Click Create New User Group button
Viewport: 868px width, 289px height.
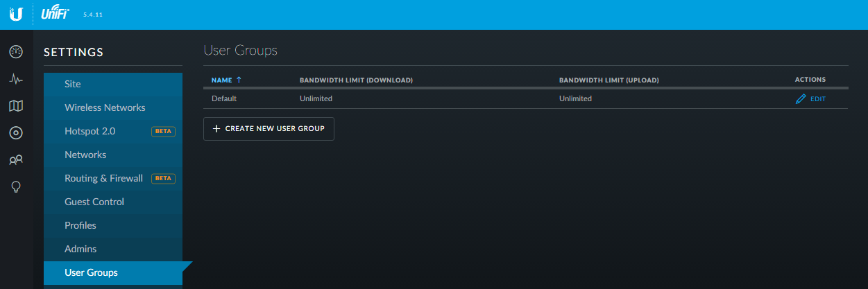[269, 129]
